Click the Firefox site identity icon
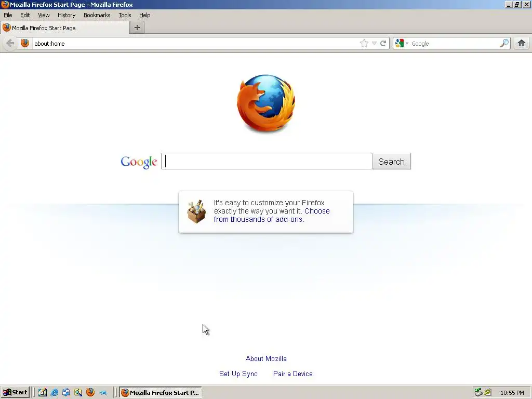The image size is (532, 399). 25,43
